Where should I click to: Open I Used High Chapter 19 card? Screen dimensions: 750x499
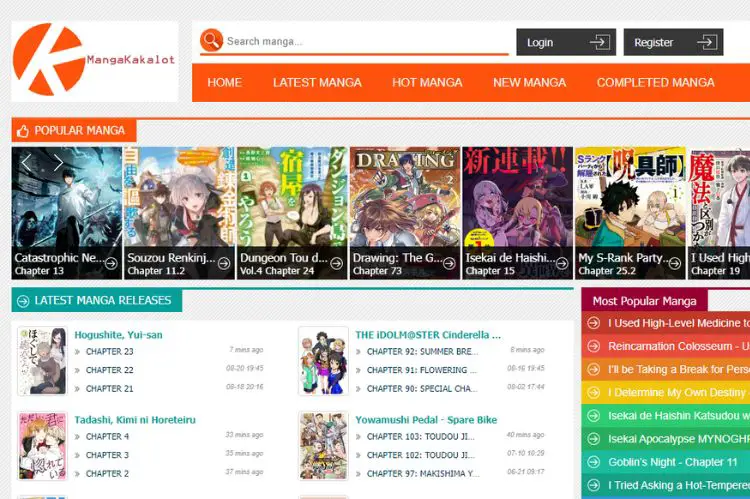719,213
